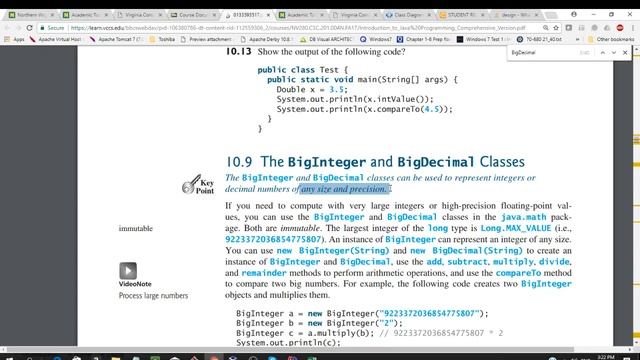Click the vertical scrollbar of the PDF
This screenshot has height=360, width=640.
pos(636,196)
